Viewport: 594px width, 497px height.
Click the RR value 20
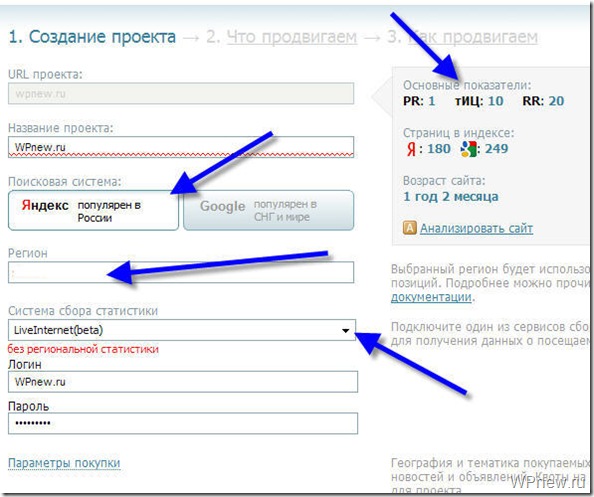tap(556, 101)
